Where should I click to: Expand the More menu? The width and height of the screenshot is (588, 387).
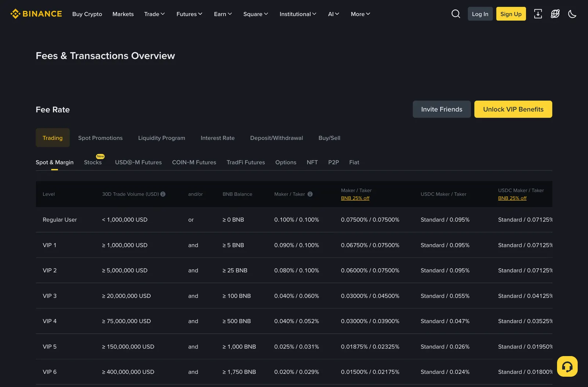pyautogui.click(x=361, y=14)
